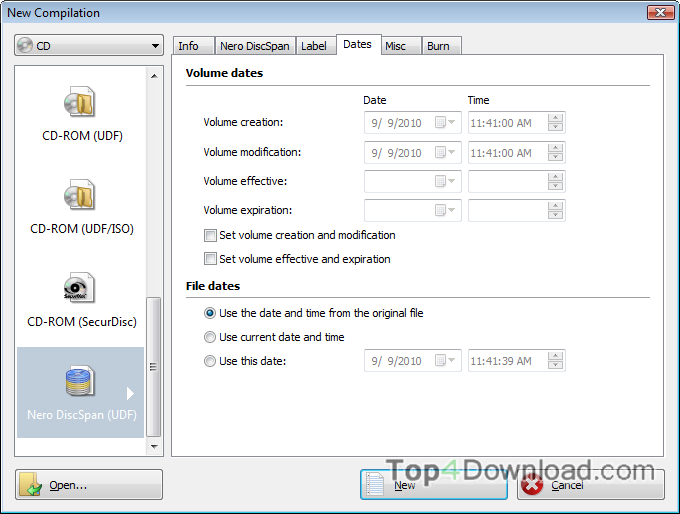Click the Volume creation time field
This screenshot has height=514, width=680.
pyautogui.click(x=517, y=123)
